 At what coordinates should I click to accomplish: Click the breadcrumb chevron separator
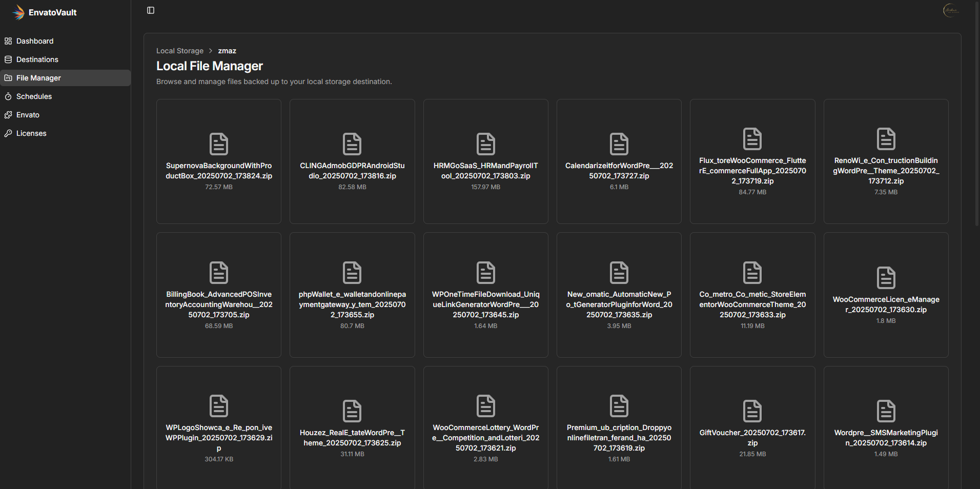tap(211, 51)
